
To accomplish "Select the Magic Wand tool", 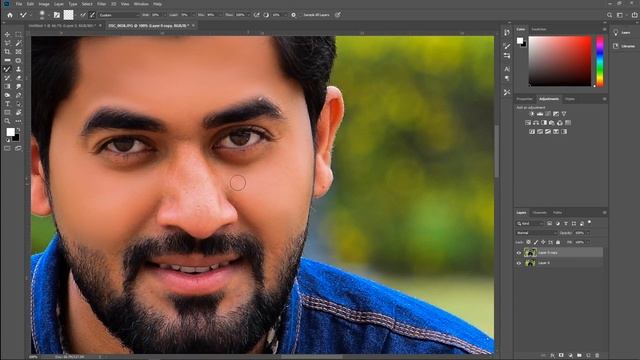I will point(18,43).
